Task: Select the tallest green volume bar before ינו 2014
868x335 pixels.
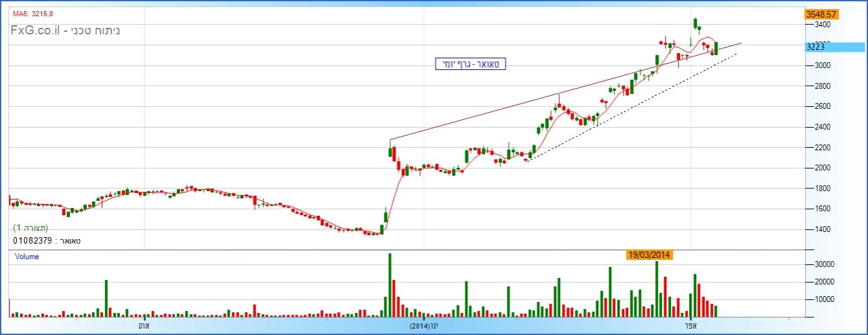Action: click(390, 285)
